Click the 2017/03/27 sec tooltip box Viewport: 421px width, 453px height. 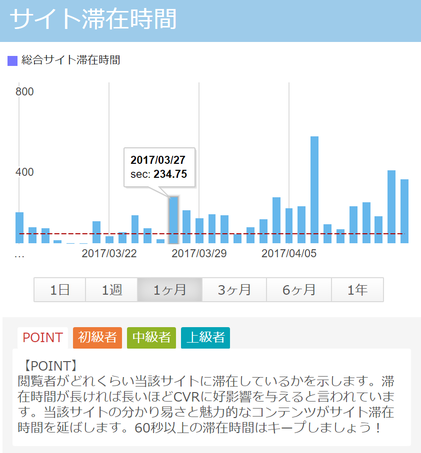tap(159, 167)
